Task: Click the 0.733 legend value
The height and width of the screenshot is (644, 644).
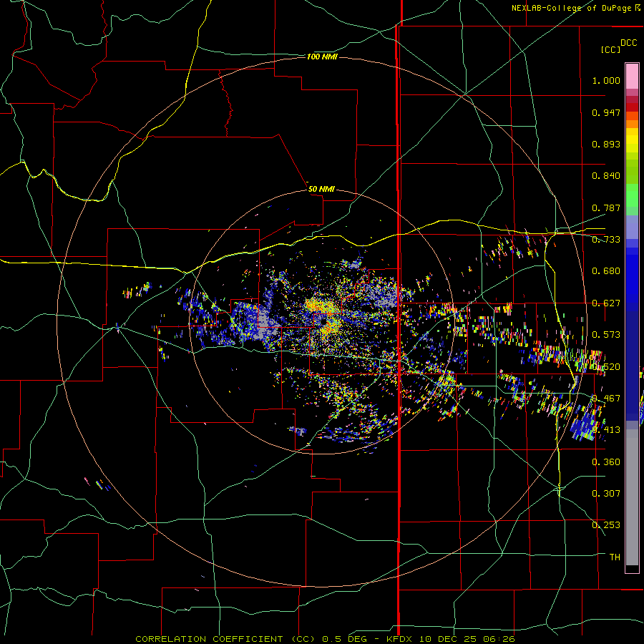Action: [606, 240]
